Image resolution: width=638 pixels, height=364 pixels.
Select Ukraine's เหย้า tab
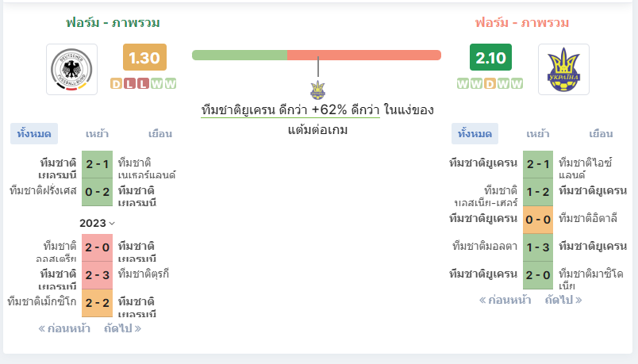538,134
